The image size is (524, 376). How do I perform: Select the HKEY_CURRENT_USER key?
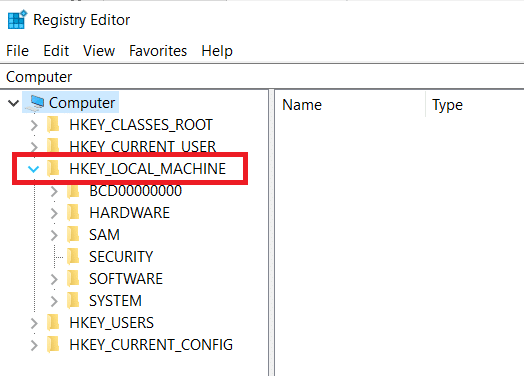(x=143, y=146)
